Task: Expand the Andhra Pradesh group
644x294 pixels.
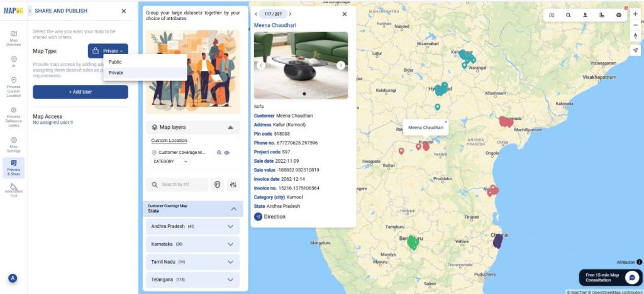Action: [x=193, y=226]
